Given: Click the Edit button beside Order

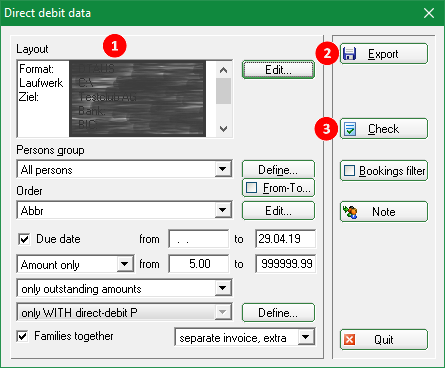Looking at the screenshot, I should 278,211.
